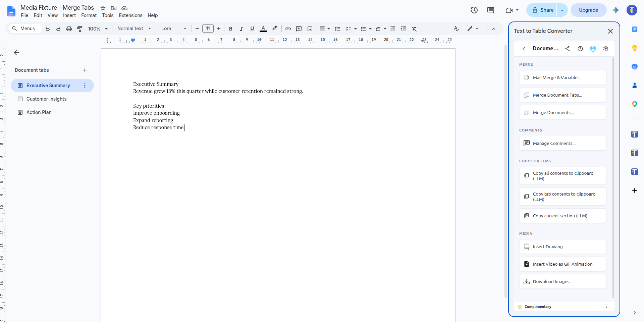Image resolution: width=644 pixels, height=322 pixels.
Task: Open the Format menu
Action: [x=89, y=15]
